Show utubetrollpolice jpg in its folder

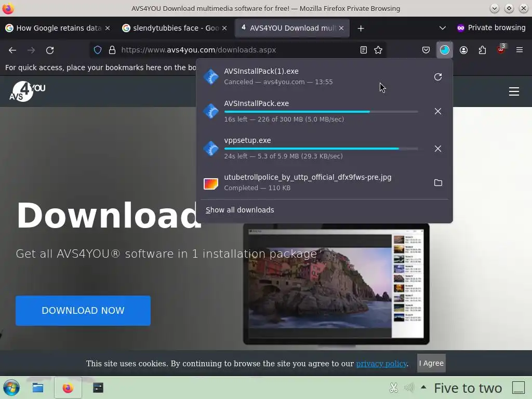[x=438, y=182]
